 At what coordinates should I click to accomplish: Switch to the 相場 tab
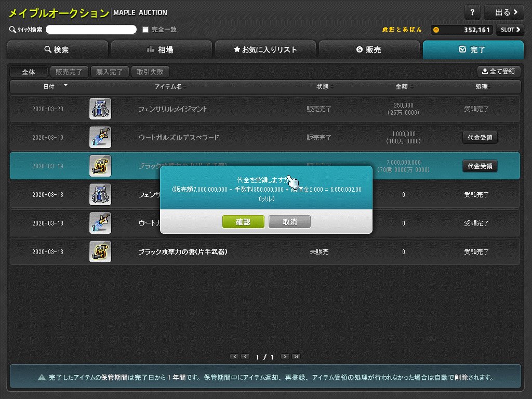161,49
